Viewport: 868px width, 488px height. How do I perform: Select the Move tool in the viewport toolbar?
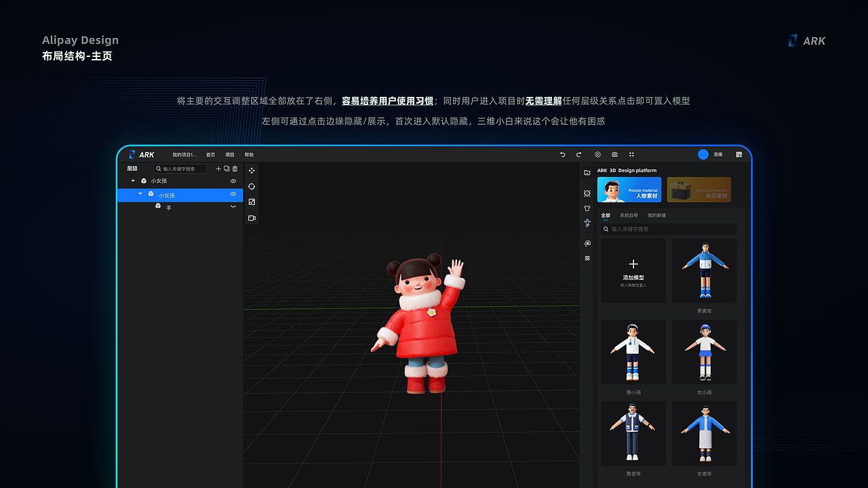coord(252,169)
